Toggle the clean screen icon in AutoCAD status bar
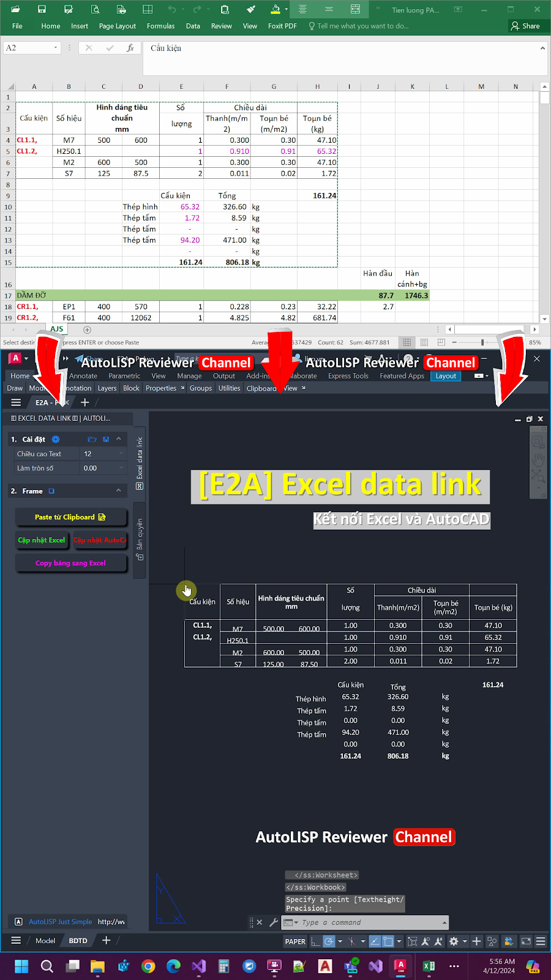 click(x=526, y=941)
